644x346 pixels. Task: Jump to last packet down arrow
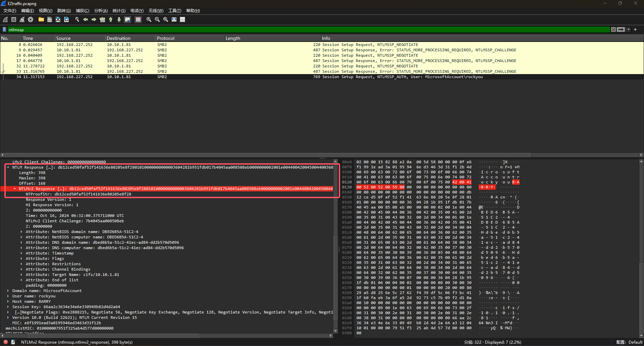[x=119, y=19]
